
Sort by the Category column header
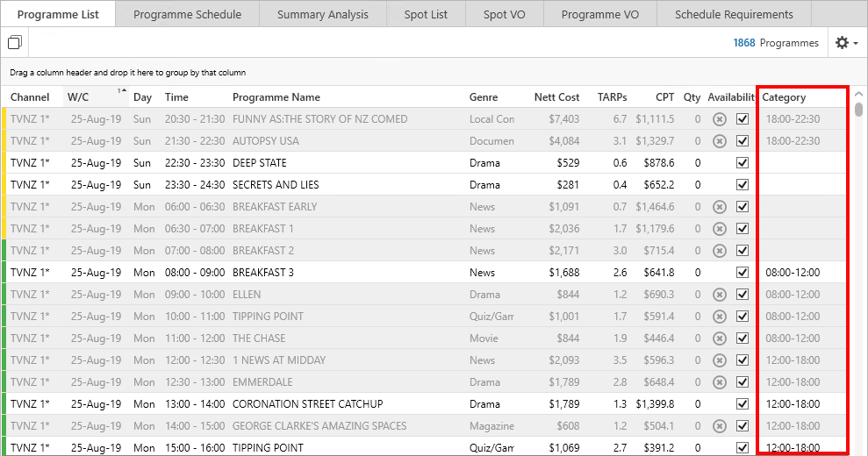tap(784, 97)
